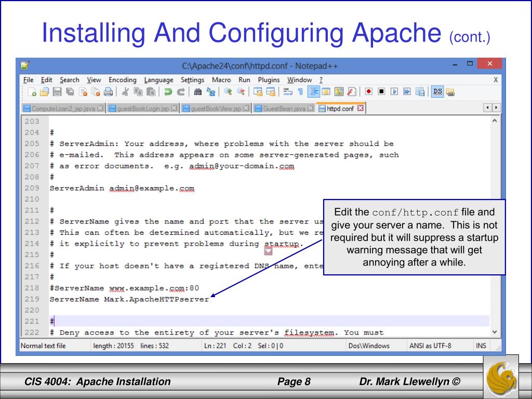Click the folder-with-link toolbar icon

[x=450, y=91]
